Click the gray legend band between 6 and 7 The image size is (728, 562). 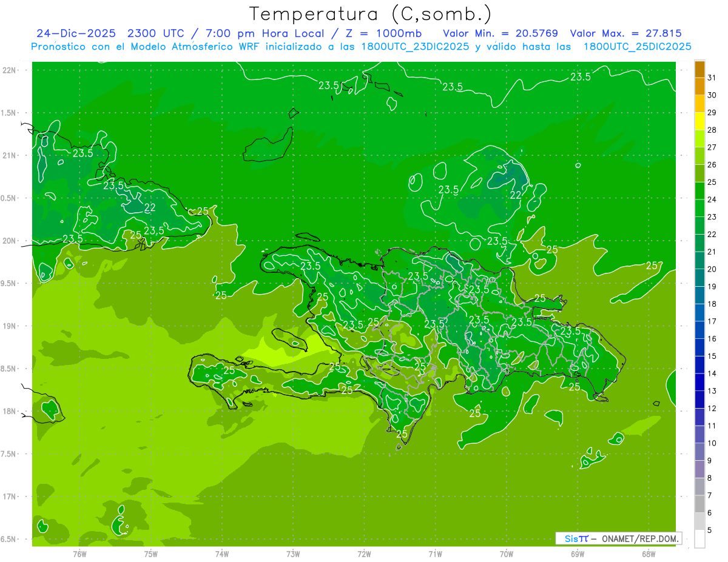point(699,504)
